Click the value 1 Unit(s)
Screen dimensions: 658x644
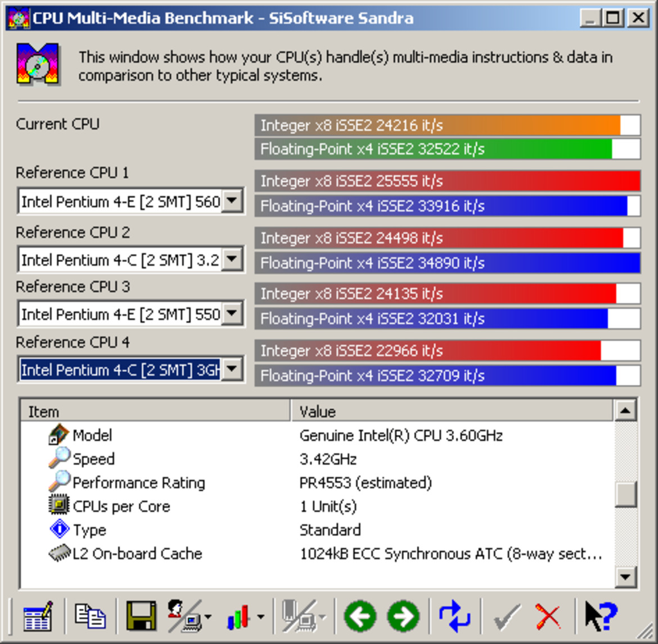pos(328,506)
